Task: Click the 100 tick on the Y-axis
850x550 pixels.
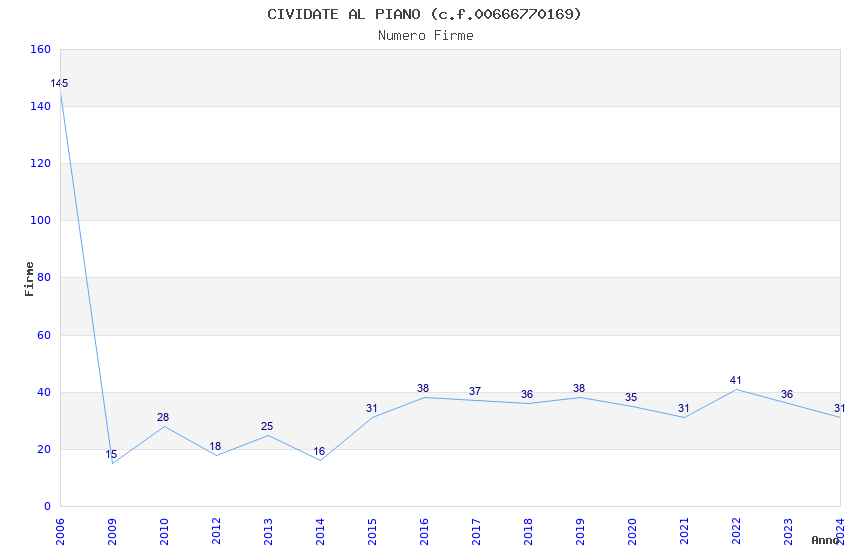Action: [x=40, y=220]
